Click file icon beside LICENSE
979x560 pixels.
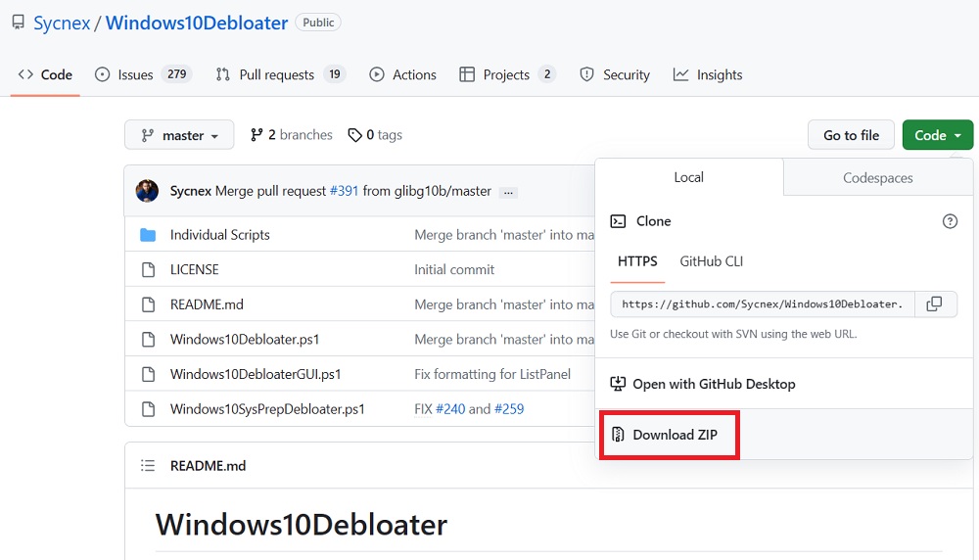pos(148,269)
